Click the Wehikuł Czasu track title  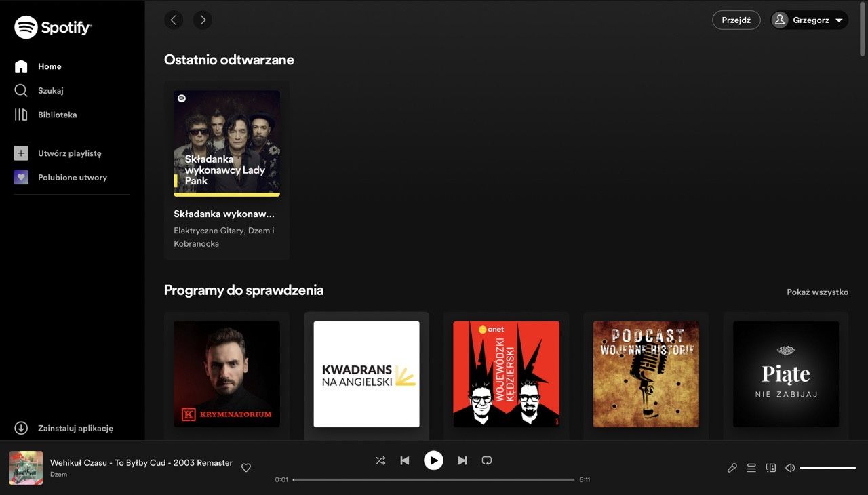click(x=141, y=462)
